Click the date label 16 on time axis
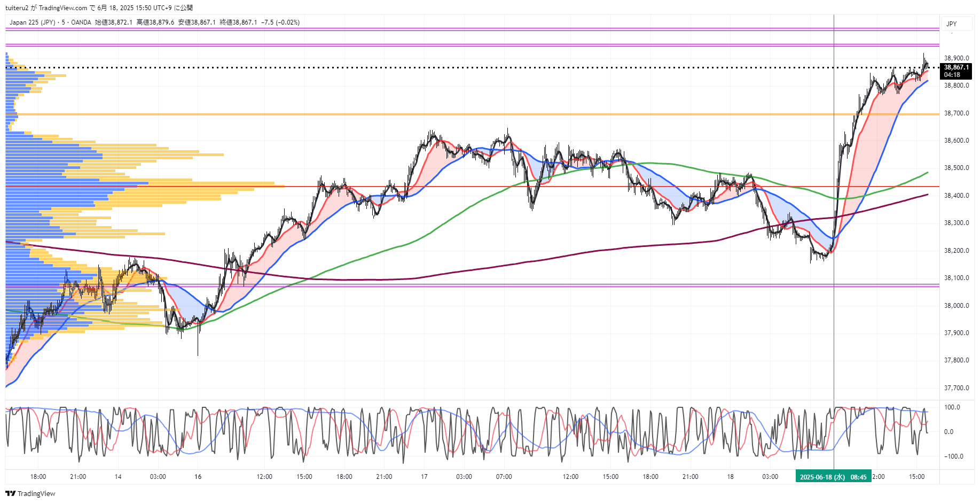980x503 pixels. point(198,477)
